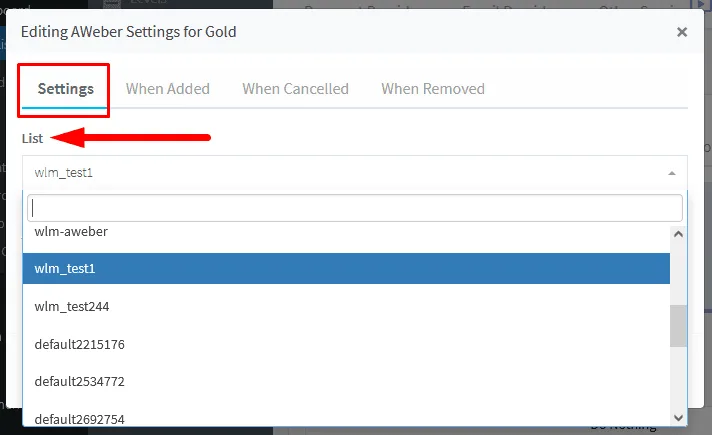This screenshot has width=712, height=435.
Task: Select default2692754 list option
Action: tap(346, 419)
